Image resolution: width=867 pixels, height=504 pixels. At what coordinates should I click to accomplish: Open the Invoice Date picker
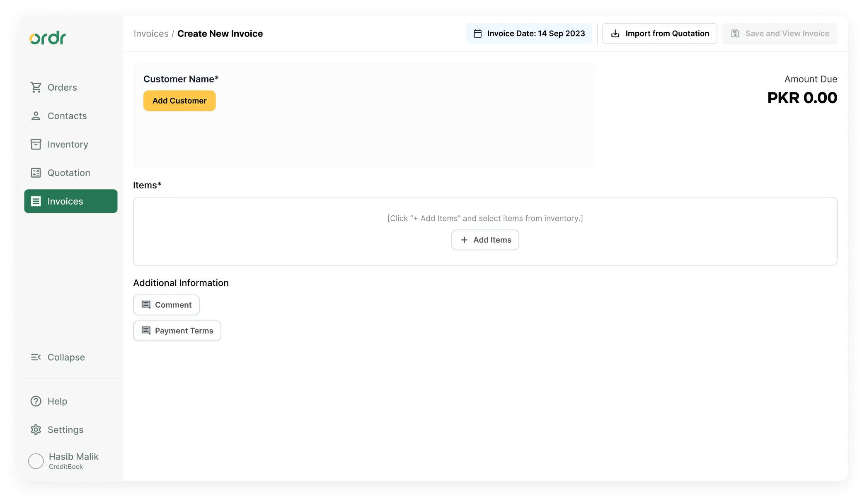click(x=529, y=33)
